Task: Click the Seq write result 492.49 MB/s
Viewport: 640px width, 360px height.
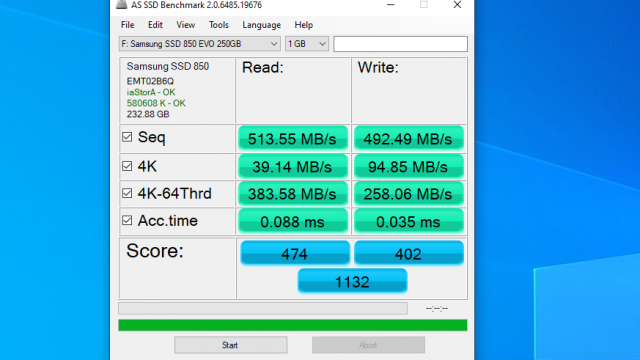Action: pyautogui.click(x=409, y=139)
